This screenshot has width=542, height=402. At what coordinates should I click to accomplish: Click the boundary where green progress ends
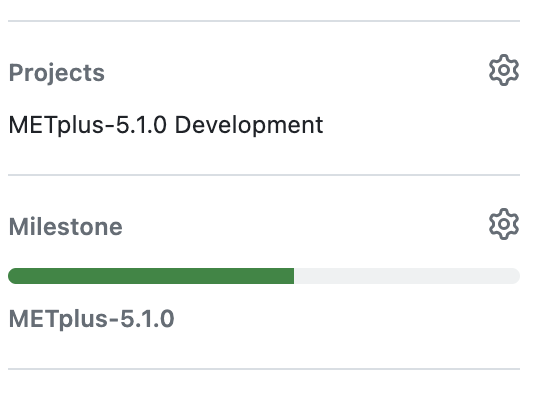pyautogui.click(x=294, y=276)
